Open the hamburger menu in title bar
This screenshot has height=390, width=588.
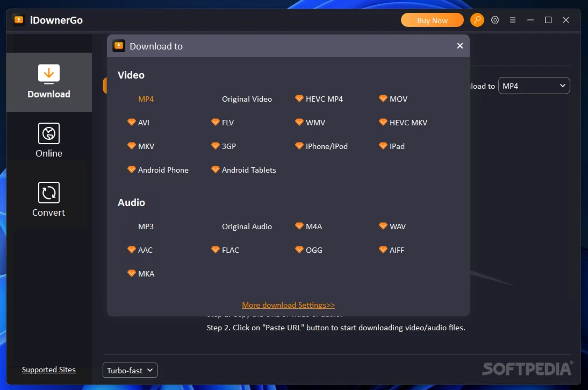click(513, 20)
